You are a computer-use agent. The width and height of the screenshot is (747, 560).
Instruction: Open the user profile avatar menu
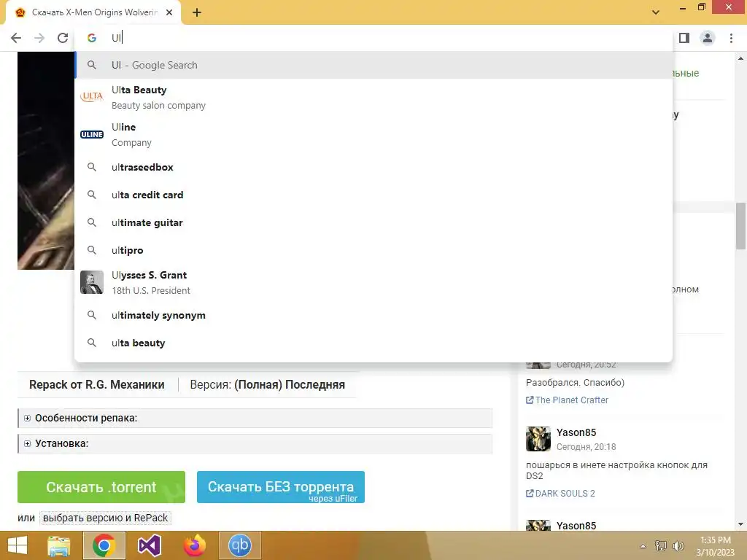(708, 38)
